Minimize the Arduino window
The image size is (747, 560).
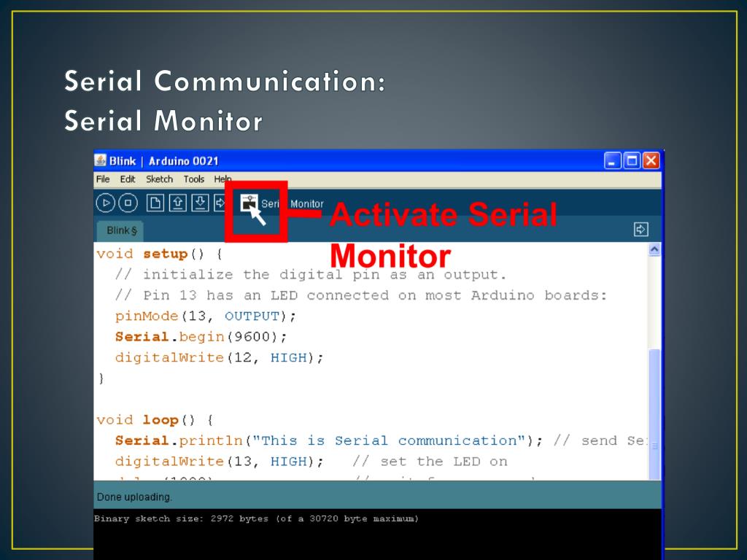(612, 161)
